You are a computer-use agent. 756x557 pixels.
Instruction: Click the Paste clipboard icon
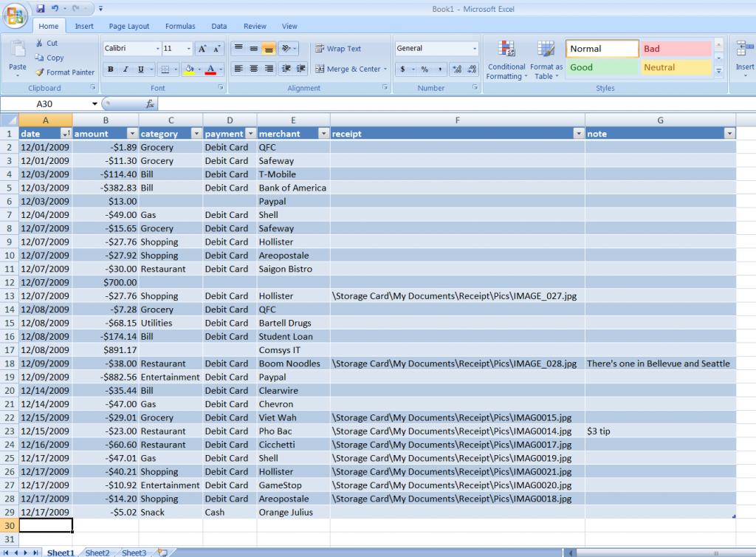(18, 49)
